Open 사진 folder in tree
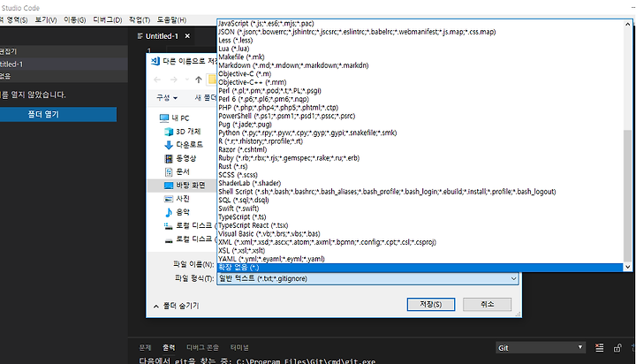Screen dimensions: 636x364 point(178,199)
